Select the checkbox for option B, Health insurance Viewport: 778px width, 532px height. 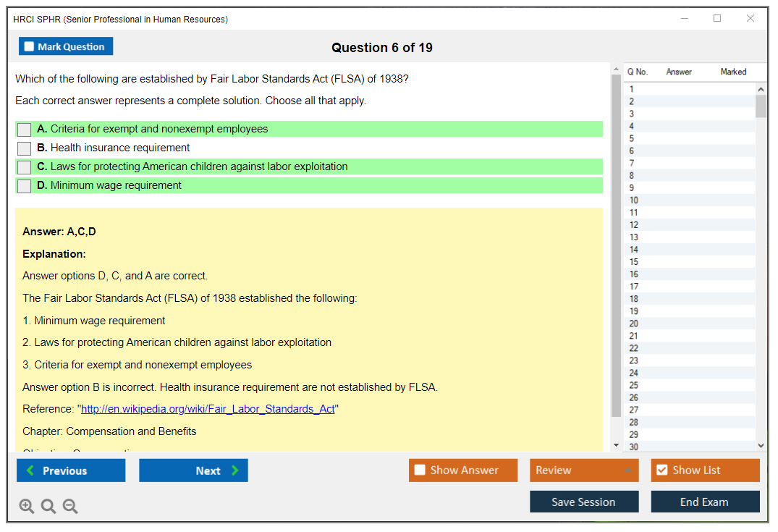tap(25, 148)
